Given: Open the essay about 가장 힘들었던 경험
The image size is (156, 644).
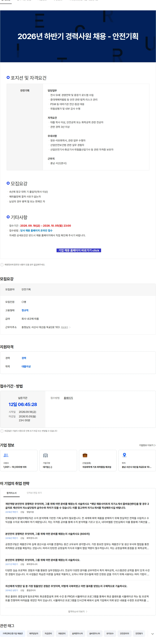Looking at the screenshot, I should pos(66,586).
